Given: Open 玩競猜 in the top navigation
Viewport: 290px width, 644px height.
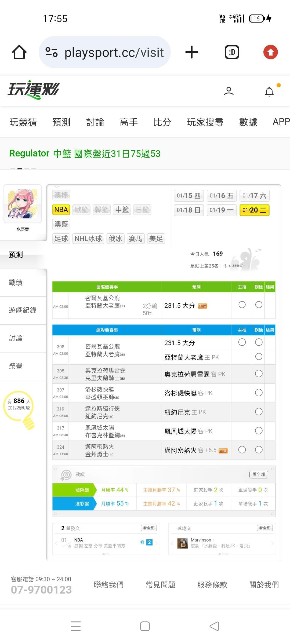Looking at the screenshot, I should point(23,122).
